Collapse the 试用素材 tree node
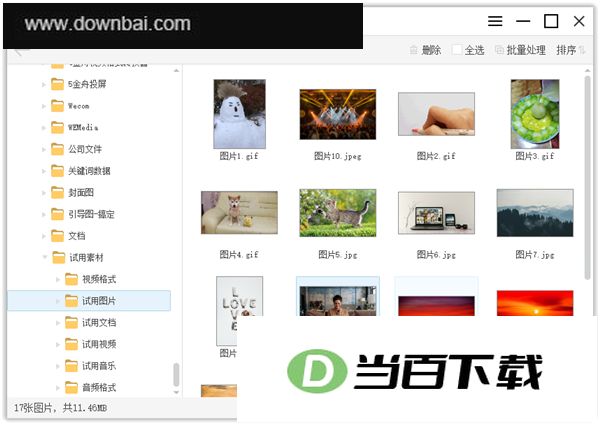Screen dimensions: 600x425 click(45, 257)
